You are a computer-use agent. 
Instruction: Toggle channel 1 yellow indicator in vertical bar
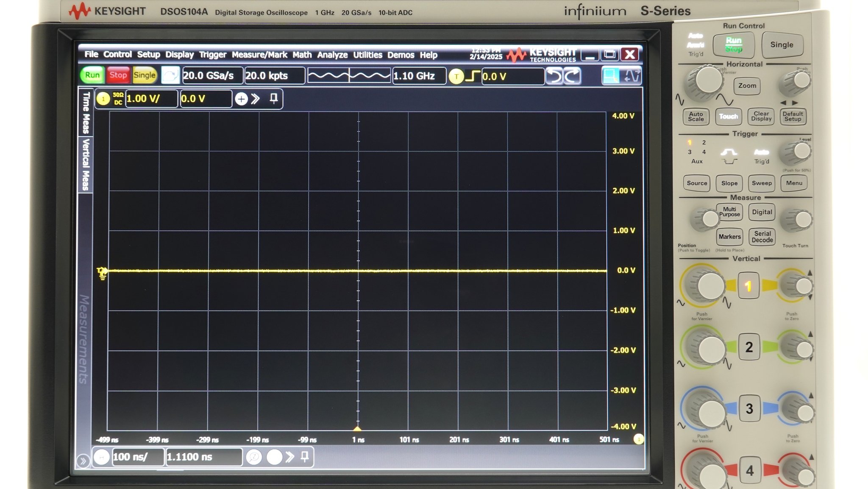coord(103,99)
